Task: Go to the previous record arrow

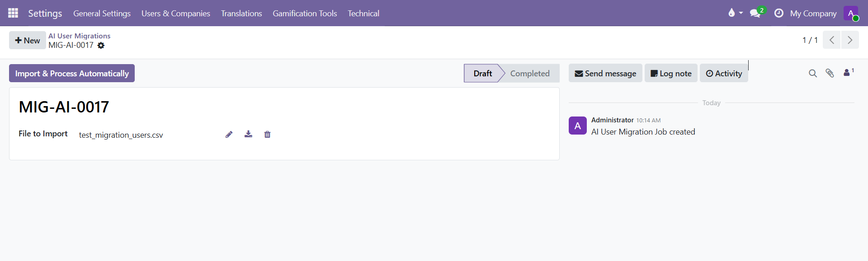Action: [832, 40]
